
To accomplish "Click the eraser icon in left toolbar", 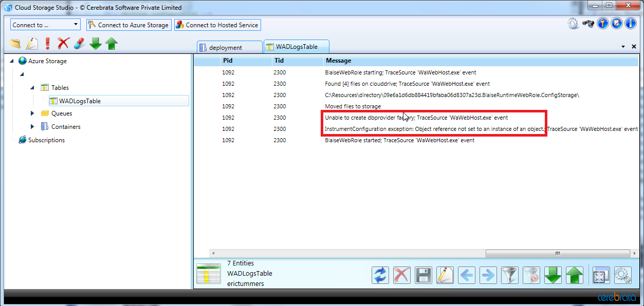I will coord(79,44).
